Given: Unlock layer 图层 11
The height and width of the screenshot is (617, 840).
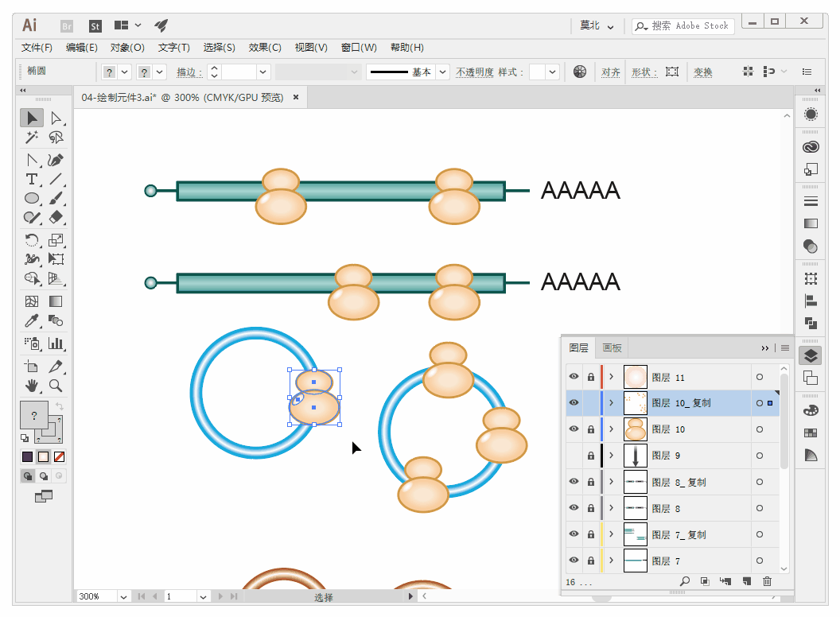Looking at the screenshot, I should tap(591, 377).
